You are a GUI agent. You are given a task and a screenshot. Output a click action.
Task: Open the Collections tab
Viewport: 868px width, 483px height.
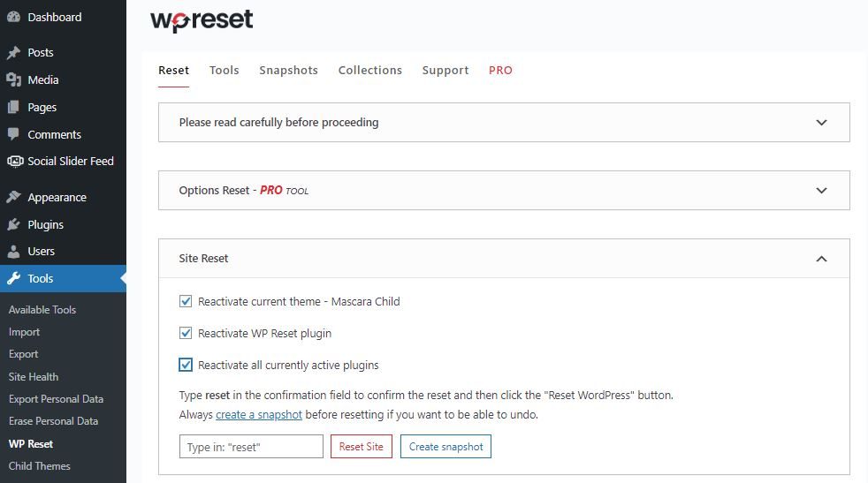[369, 71]
